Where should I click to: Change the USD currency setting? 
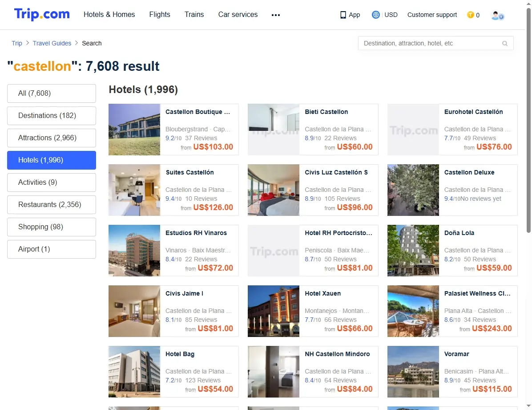pyautogui.click(x=391, y=15)
